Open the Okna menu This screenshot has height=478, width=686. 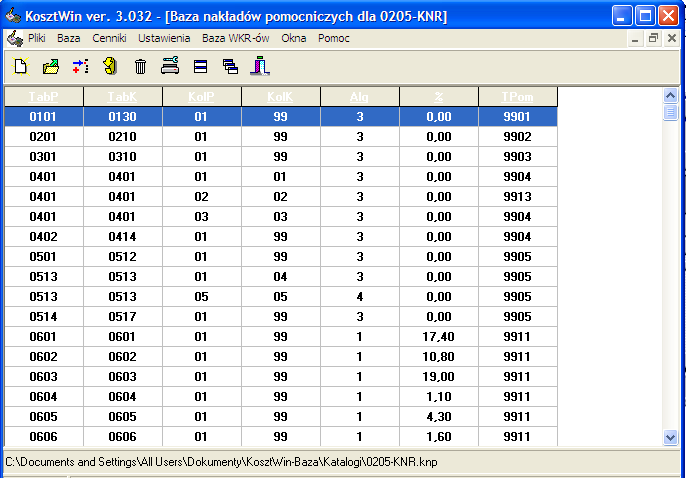click(294, 38)
